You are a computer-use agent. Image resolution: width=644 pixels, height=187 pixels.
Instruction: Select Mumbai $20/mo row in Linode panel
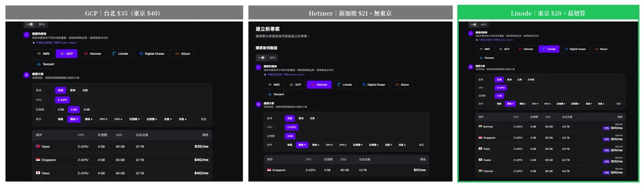(551, 127)
